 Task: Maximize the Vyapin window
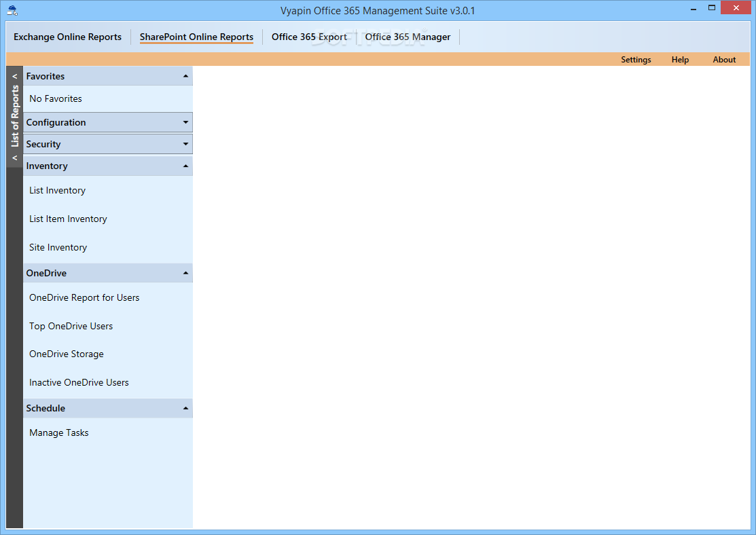coord(712,7)
